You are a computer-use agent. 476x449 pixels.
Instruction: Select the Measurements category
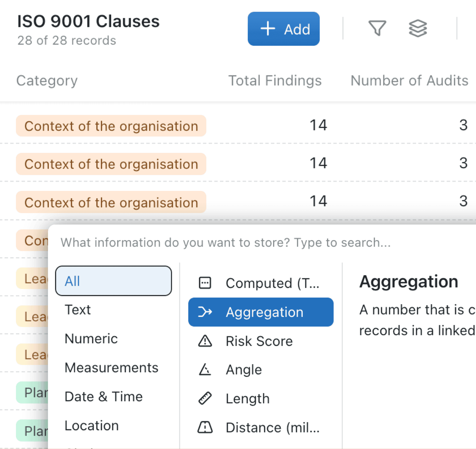(x=111, y=368)
